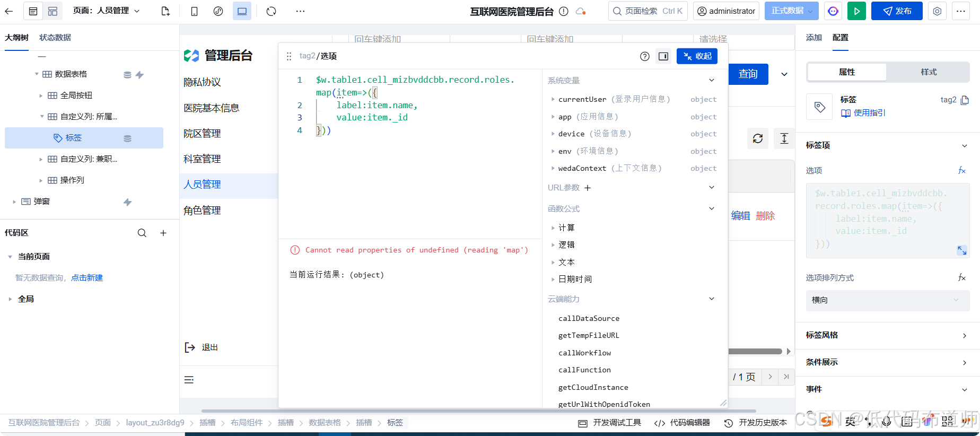This screenshot has height=436, width=980.
Task: Click the app info icon beside the title
Action: [564, 11]
